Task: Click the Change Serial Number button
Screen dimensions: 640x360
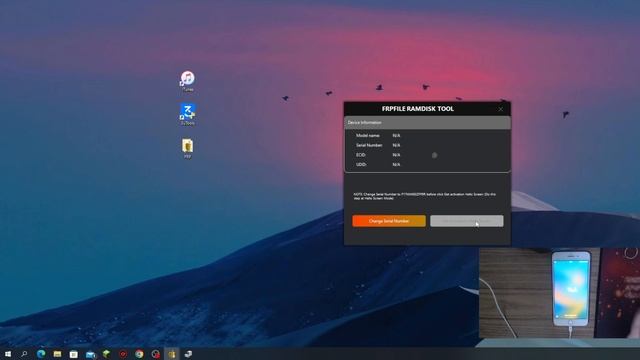Action: tap(389, 221)
